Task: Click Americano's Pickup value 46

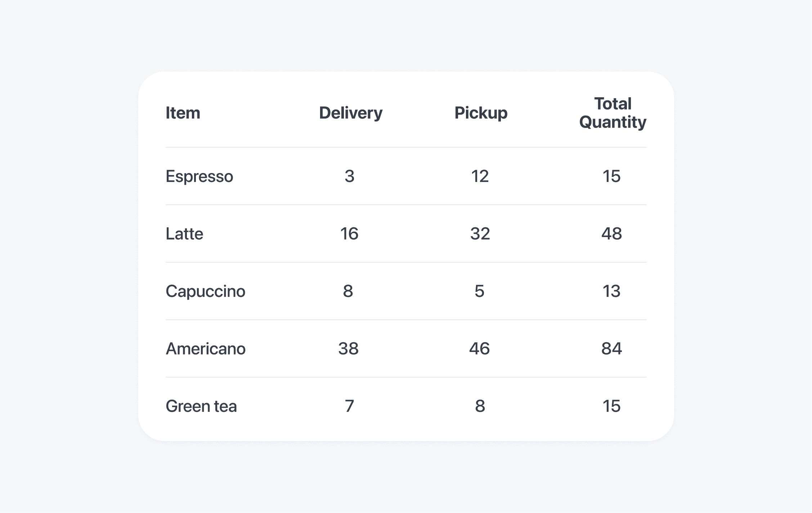Action: pyautogui.click(x=479, y=349)
